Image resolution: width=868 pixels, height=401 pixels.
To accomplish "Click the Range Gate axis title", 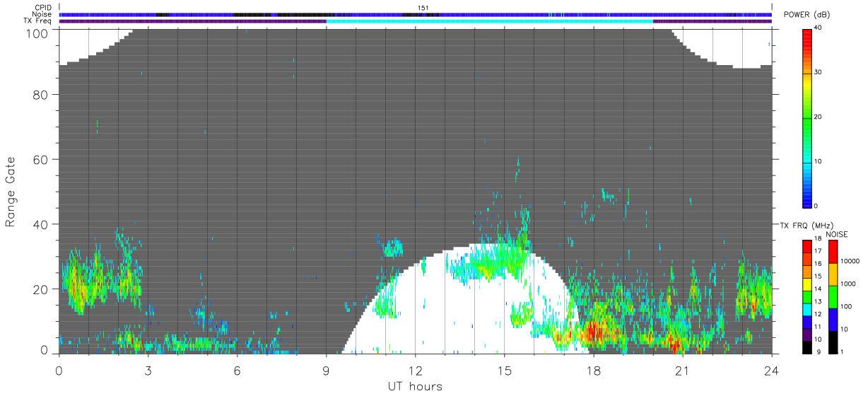I will pos(11,191).
